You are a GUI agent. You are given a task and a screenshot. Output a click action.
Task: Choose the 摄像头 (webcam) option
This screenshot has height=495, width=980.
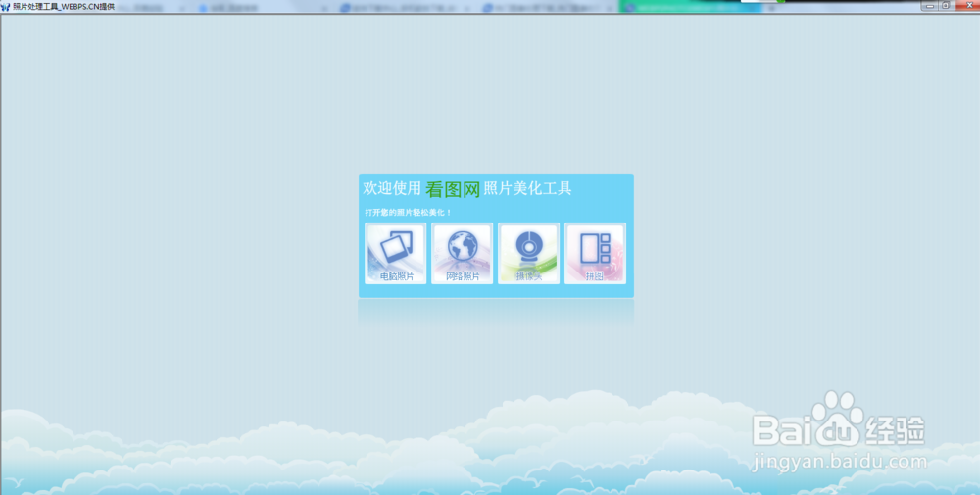(x=529, y=254)
